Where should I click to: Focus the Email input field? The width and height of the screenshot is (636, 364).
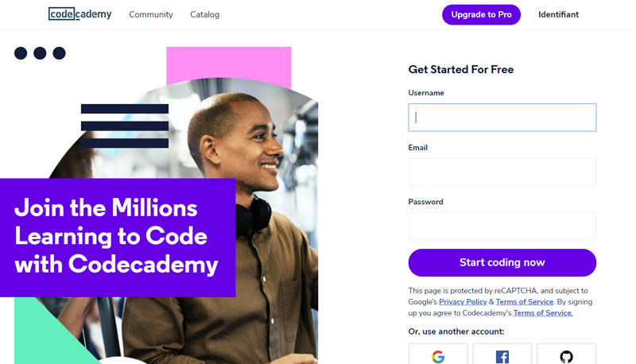[x=502, y=172]
